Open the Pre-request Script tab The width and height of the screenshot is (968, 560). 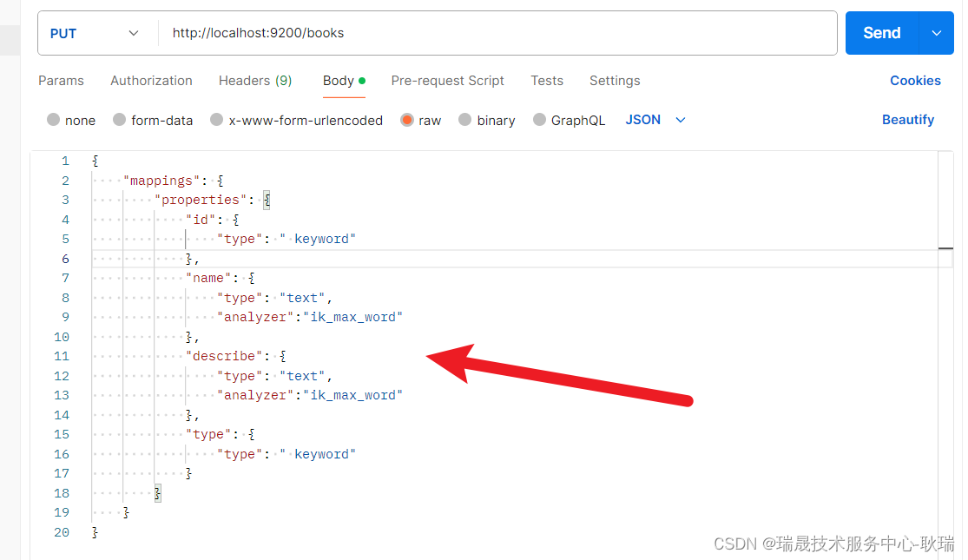(x=448, y=81)
